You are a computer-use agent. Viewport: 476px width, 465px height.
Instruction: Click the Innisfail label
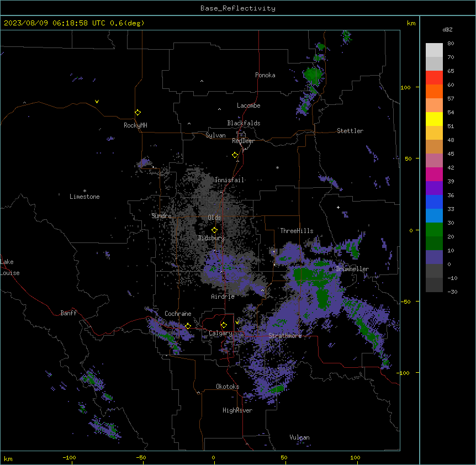(x=230, y=180)
